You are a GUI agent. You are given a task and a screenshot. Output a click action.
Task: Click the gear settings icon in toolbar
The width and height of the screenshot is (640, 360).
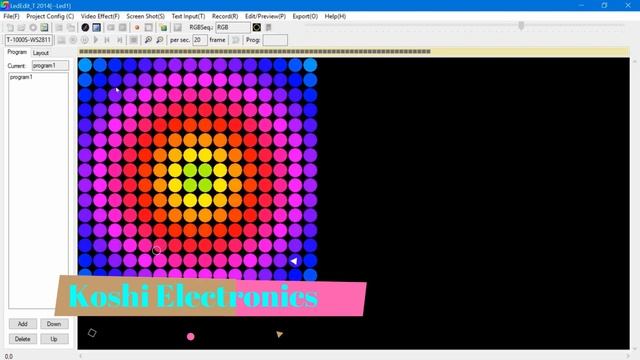pos(33,27)
